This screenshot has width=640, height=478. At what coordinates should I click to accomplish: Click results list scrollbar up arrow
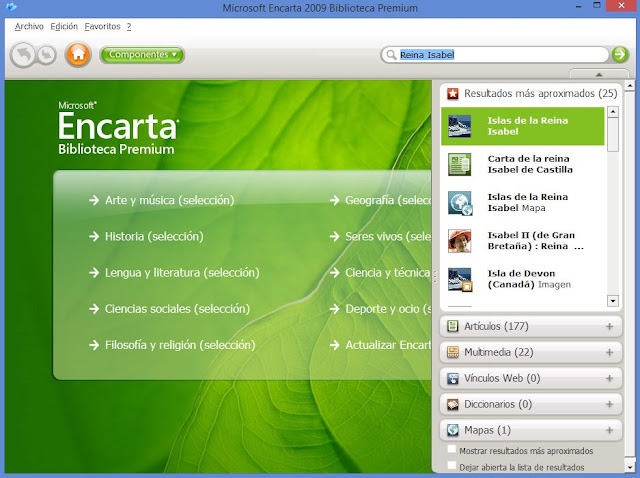pos(613,112)
